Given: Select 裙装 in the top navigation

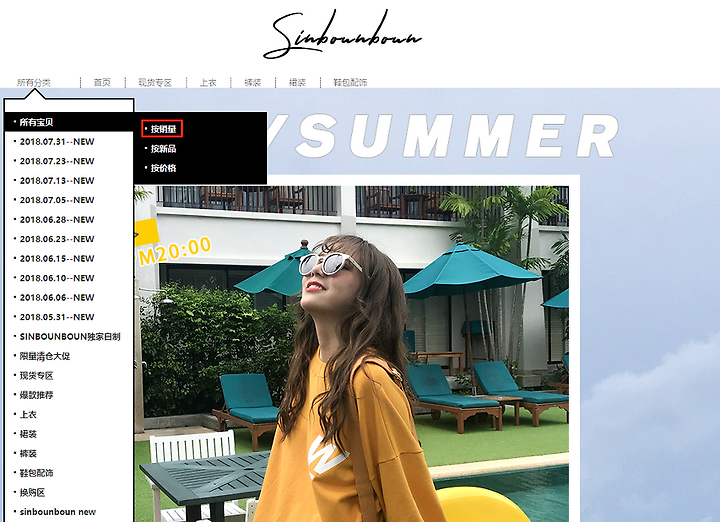Looking at the screenshot, I should point(297,83).
